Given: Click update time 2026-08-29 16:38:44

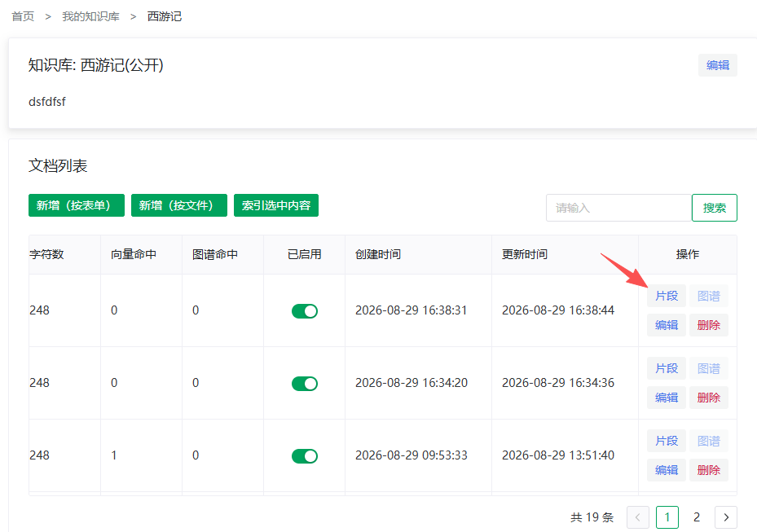Looking at the screenshot, I should [558, 310].
